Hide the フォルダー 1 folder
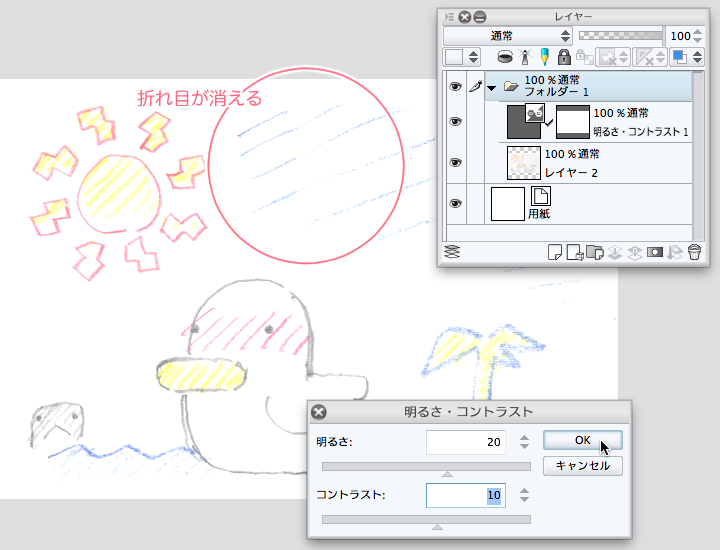The image size is (720, 550). pos(455,87)
